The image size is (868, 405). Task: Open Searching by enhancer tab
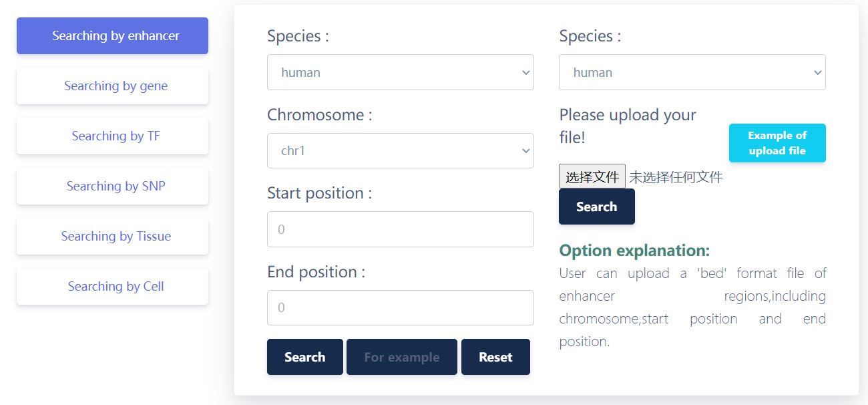pyautogui.click(x=112, y=36)
